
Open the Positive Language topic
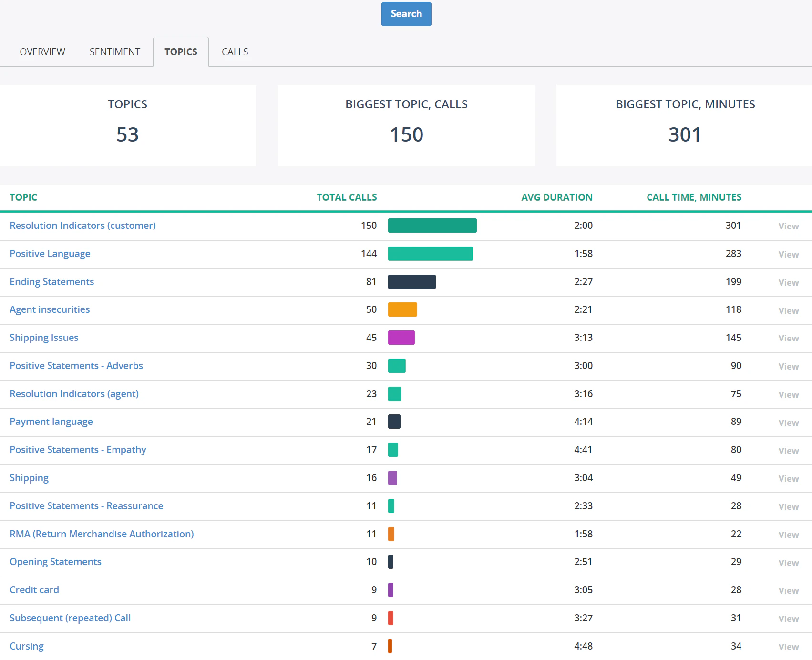pyautogui.click(x=50, y=254)
